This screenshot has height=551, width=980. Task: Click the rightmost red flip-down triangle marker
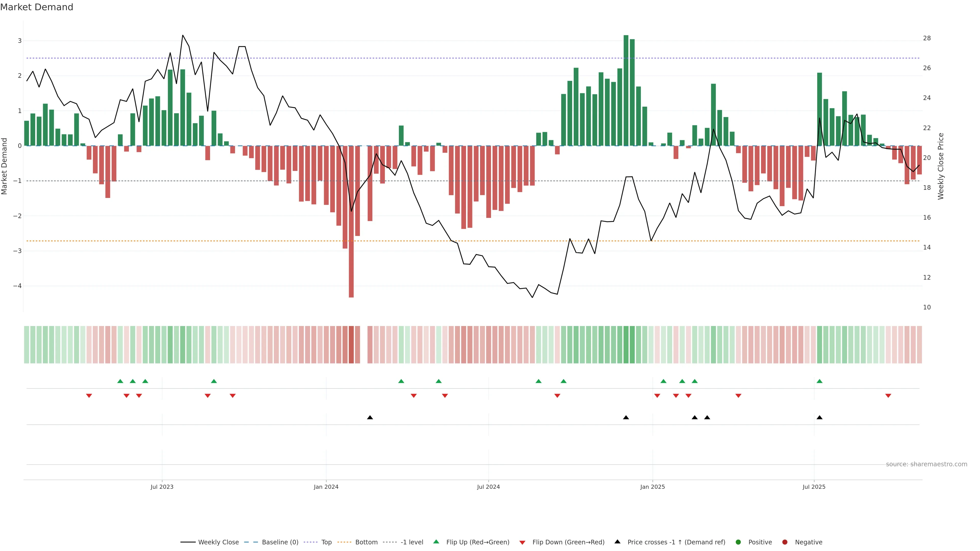point(888,396)
